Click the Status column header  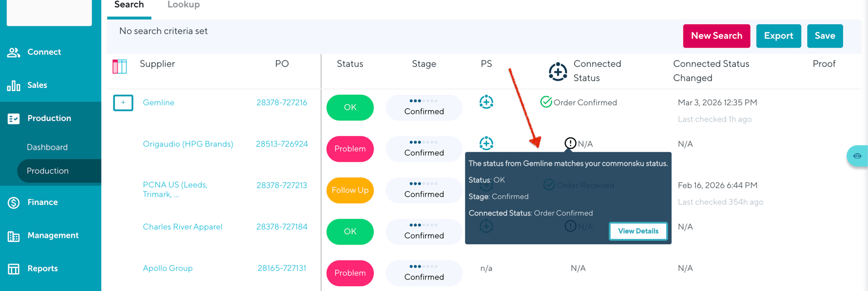pyautogui.click(x=350, y=64)
